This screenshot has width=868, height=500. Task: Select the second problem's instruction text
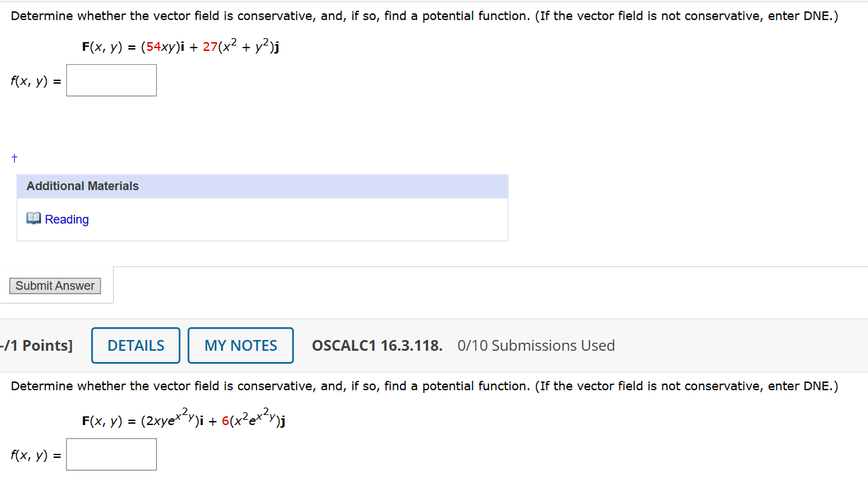(x=424, y=386)
